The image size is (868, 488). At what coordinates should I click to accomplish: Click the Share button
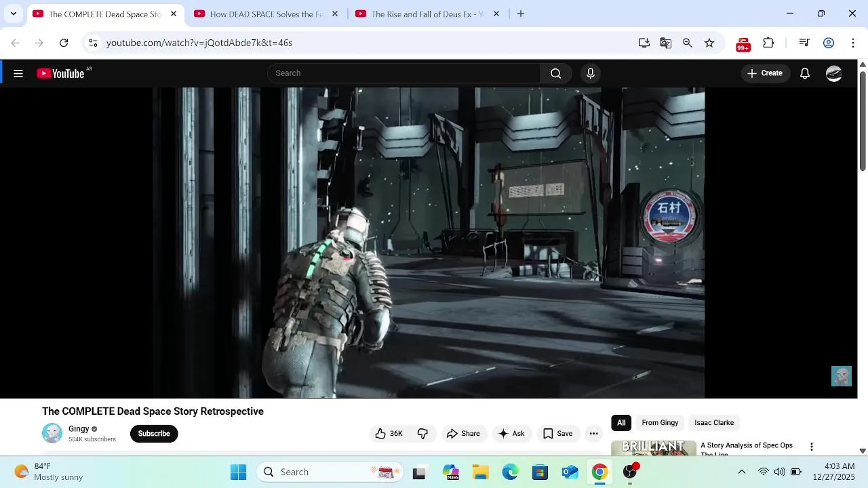click(x=463, y=434)
